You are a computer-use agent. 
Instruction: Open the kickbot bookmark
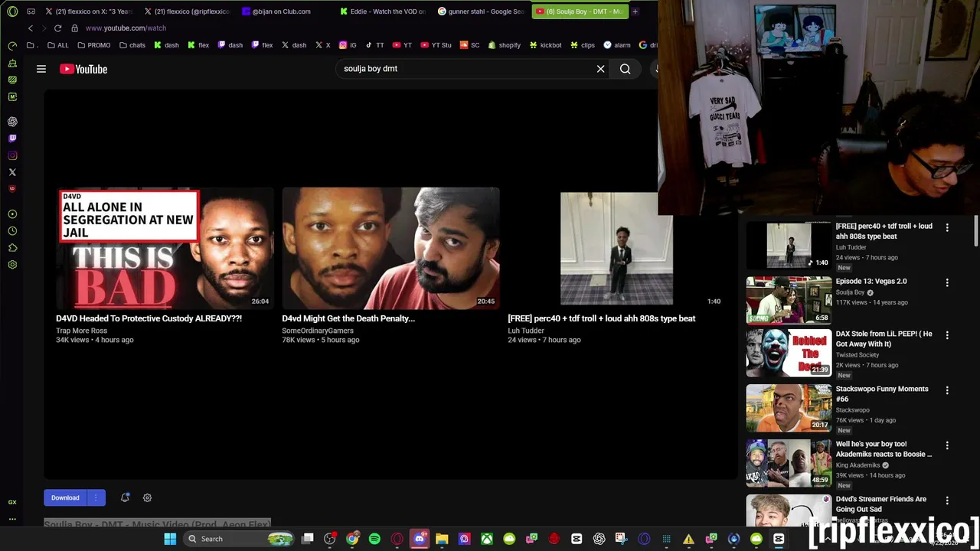[x=545, y=45]
